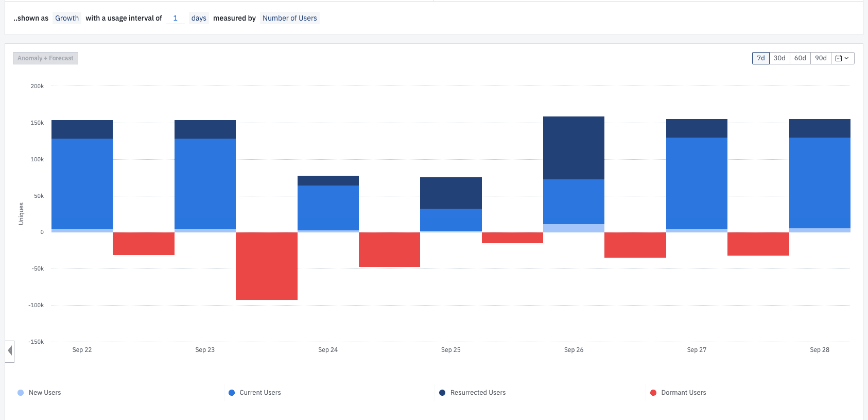
Task: Toggle New Users legend dot
Action: coord(21,393)
